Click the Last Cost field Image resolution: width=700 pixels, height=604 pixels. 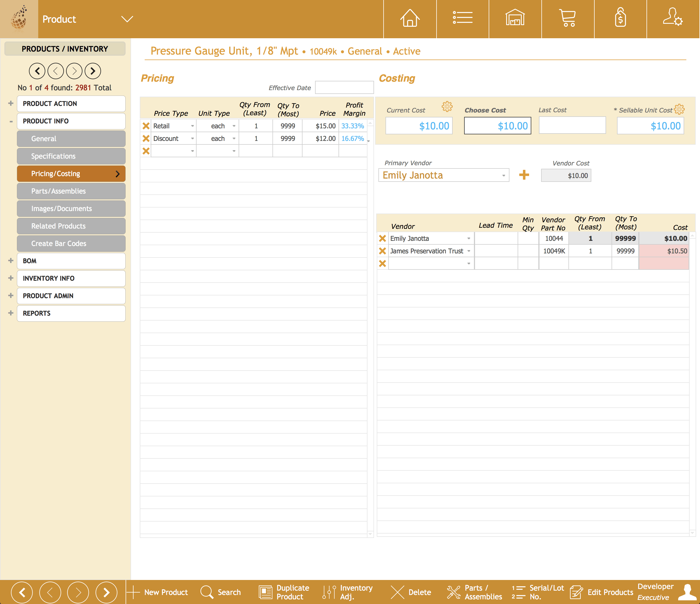tap(572, 125)
